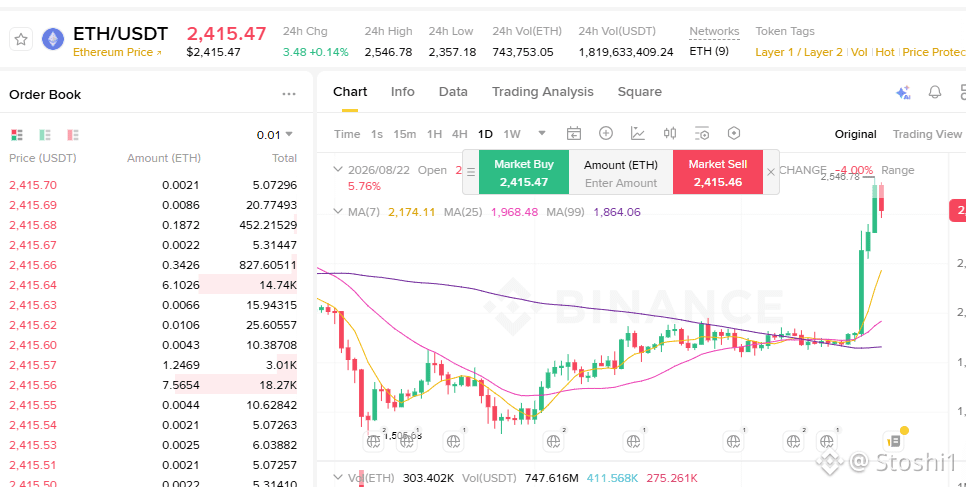This screenshot has height=487, width=966.
Task: Open the Hot token tag
Action: pos(885,52)
